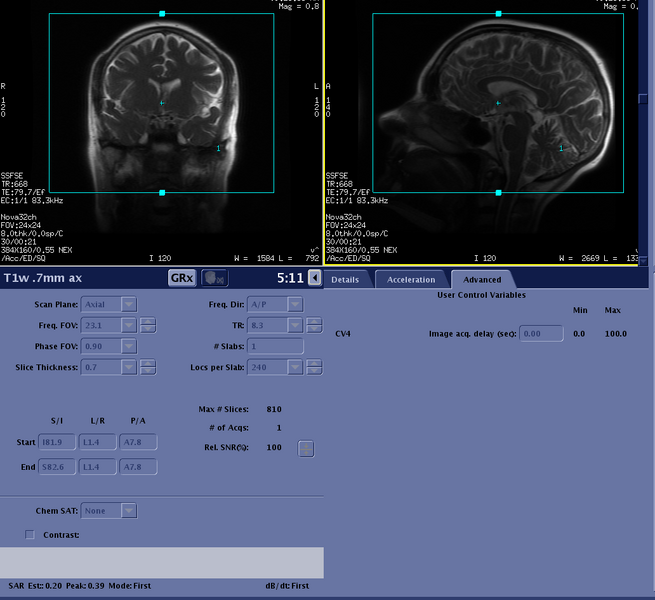
Task: Toggle the 3D volume icon beside GRx
Action: pos(215,278)
